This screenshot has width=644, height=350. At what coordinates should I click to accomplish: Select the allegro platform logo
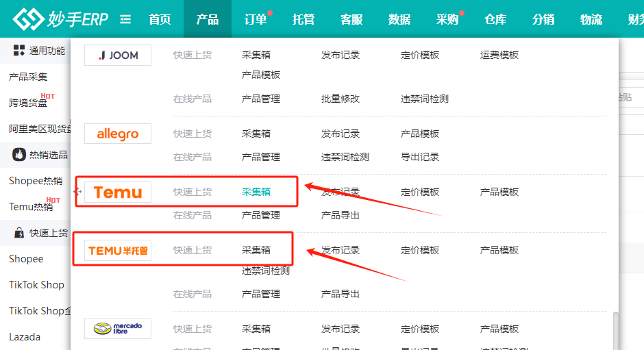[118, 134]
